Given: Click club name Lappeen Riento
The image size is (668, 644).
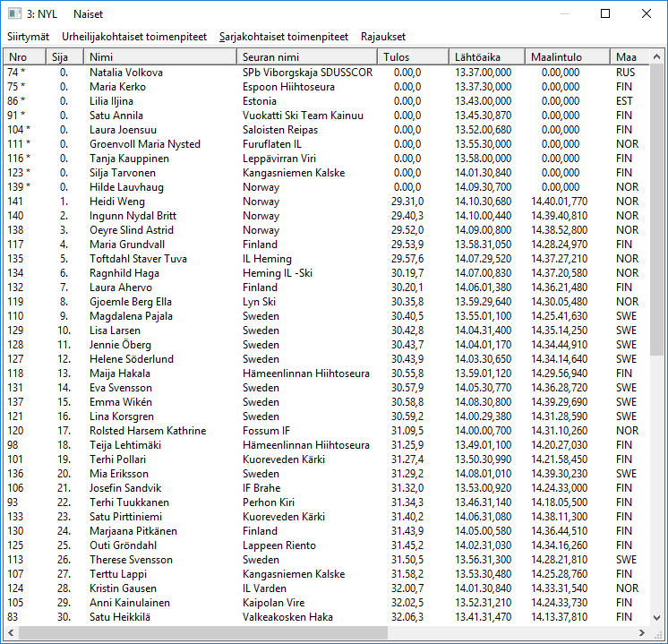Looking at the screenshot, I should coord(279,545).
